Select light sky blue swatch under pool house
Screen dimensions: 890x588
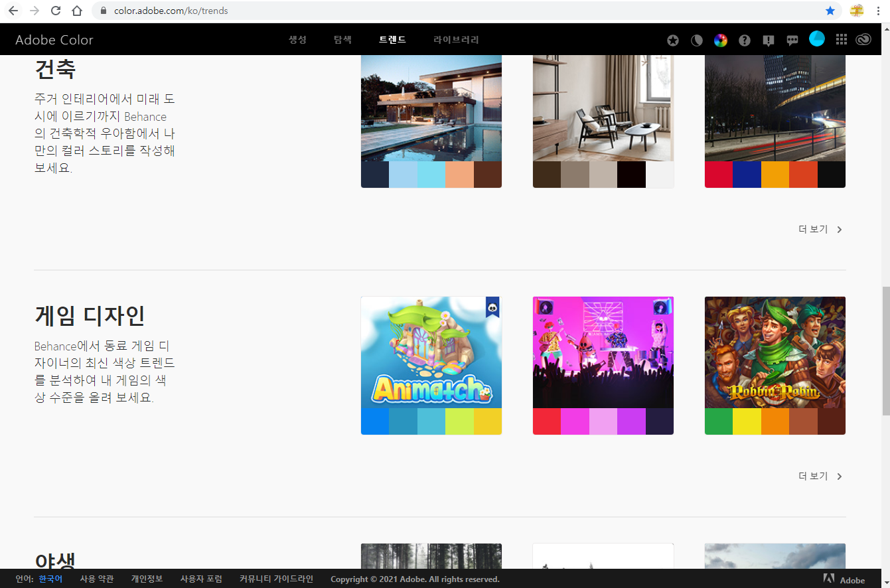[403, 175]
